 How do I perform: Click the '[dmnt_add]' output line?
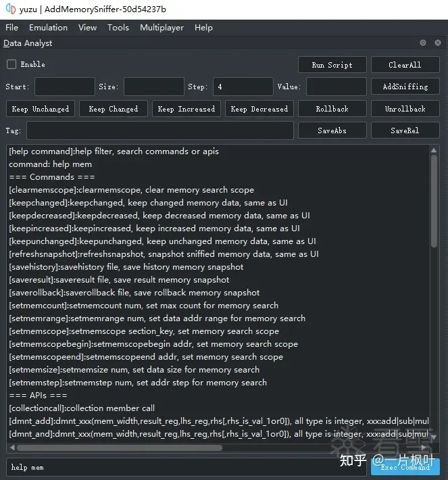click(219, 421)
